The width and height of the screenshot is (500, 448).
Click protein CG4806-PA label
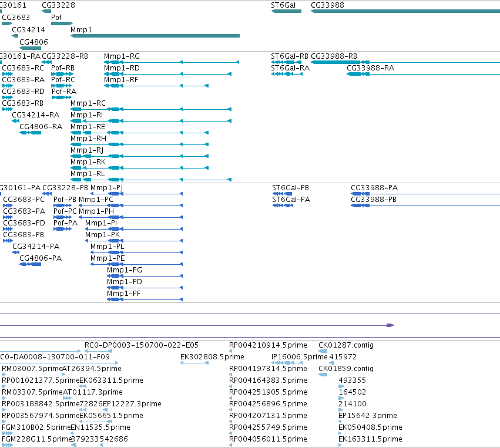click(x=41, y=259)
